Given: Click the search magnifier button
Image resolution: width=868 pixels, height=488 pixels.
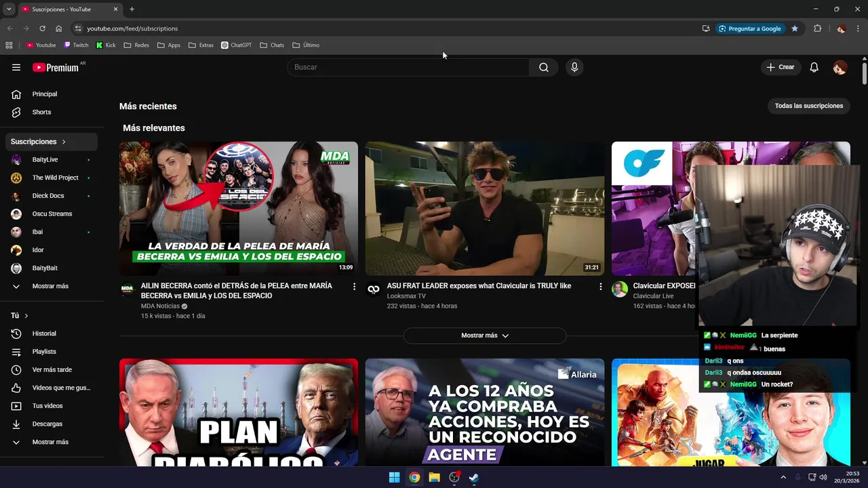Looking at the screenshot, I should [x=544, y=67].
